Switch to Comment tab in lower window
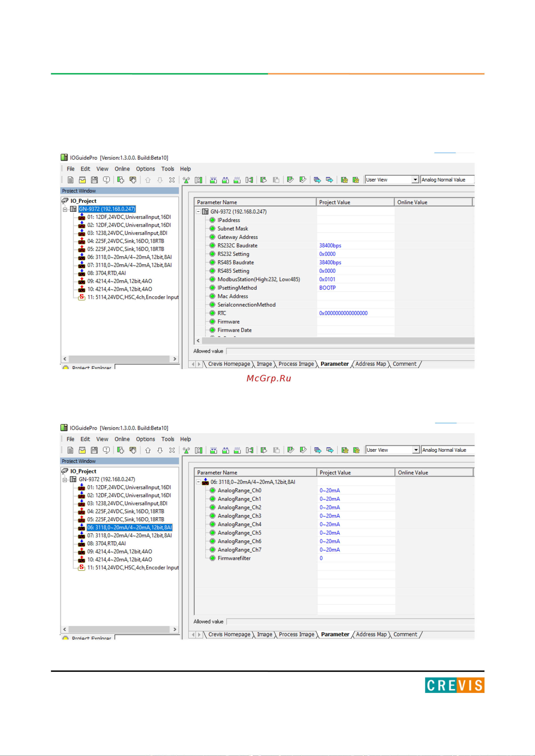535x756 pixels. click(405, 635)
